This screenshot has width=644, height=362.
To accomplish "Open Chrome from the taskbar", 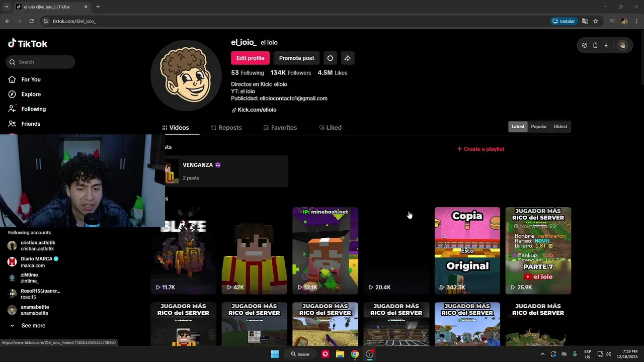I will click(x=355, y=354).
